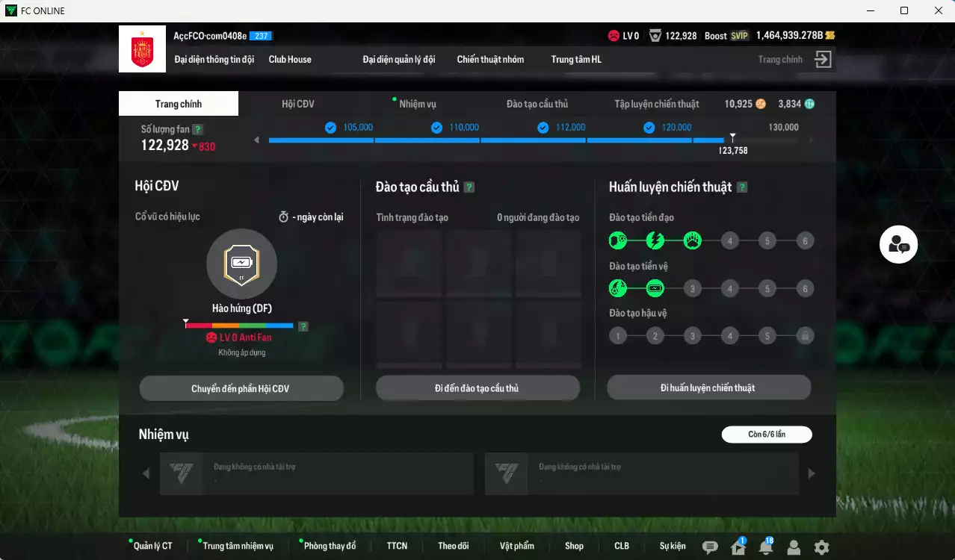The height and width of the screenshot is (560, 955).
Task: Click the 112,000 fan milestone checkmark
Action: pos(543,128)
